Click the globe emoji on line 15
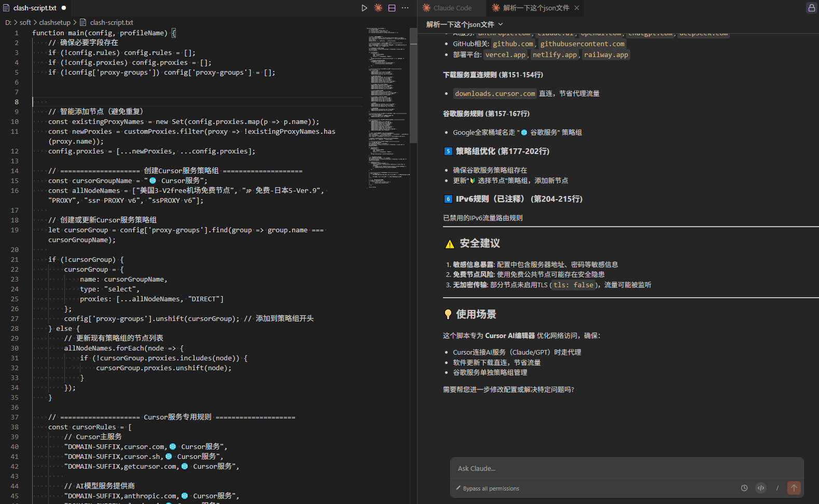819x504 pixels. coord(152,180)
